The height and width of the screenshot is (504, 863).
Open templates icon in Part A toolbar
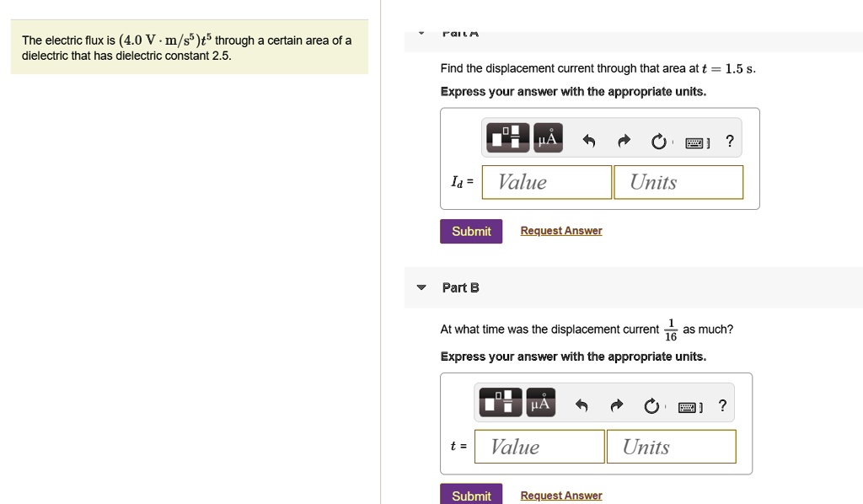pos(507,137)
